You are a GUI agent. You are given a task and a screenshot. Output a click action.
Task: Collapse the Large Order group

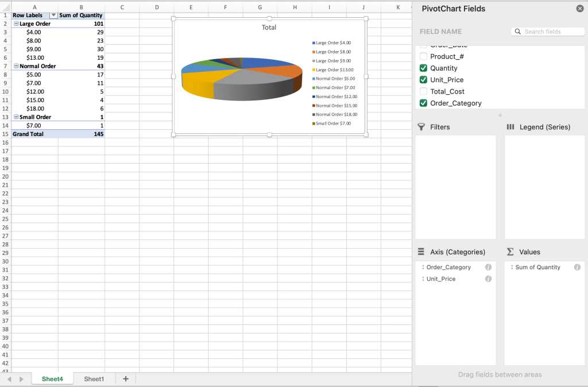[x=16, y=24]
